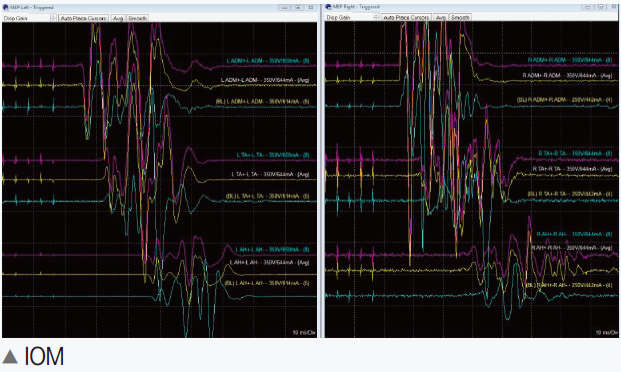This screenshot has height=372, width=621.
Task: Select R ADM trace label ending (Avg)
Action: pos(567,75)
